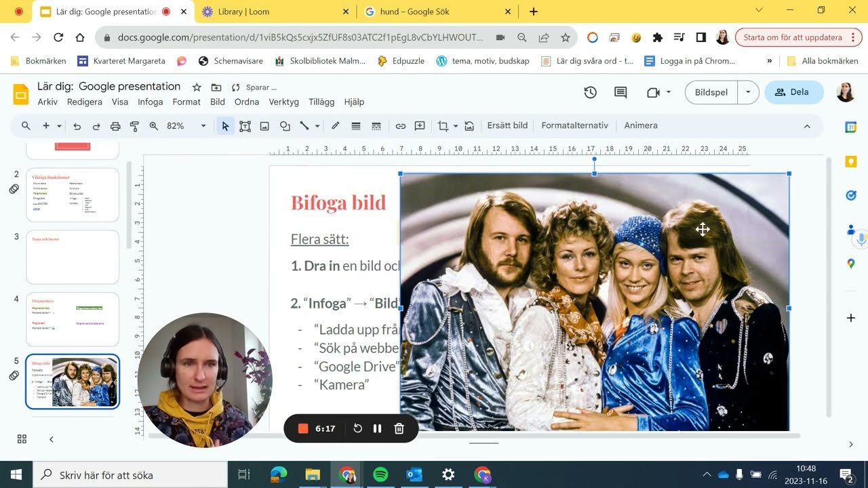This screenshot has height=488, width=868.
Task: Click the Dela share button
Action: point(793,92)
